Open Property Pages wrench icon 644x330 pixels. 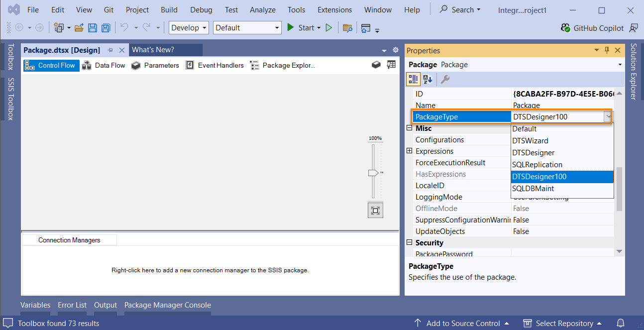[445, 79]
